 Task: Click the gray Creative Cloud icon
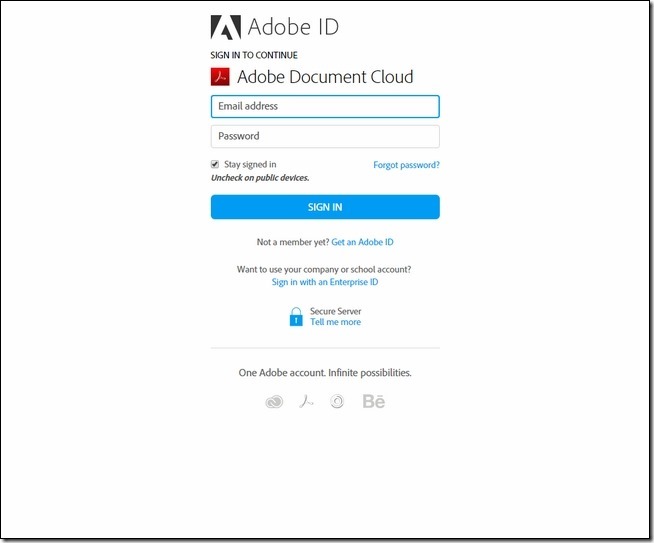point(274,402)
